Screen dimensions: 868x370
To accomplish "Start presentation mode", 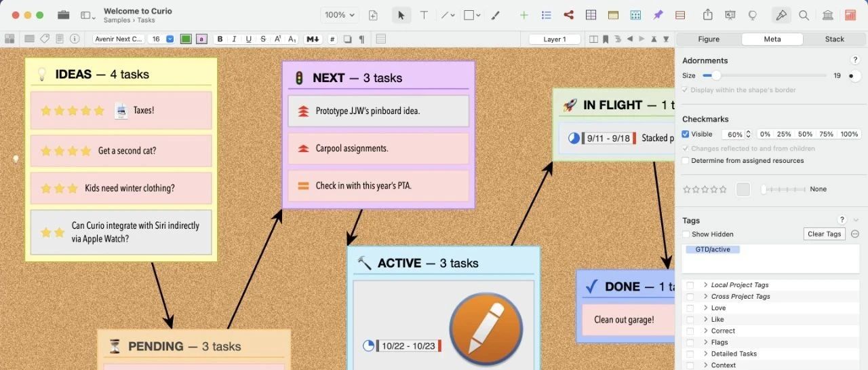I will [x=730, y=15].
